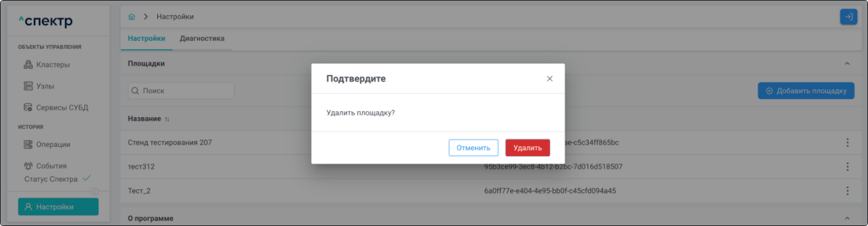Click the ID 6a0ff77e-e404-4e95-bb0f-c45cfd094a45
This screenshot has width=868, height=226.
click(x=550, y=191)
